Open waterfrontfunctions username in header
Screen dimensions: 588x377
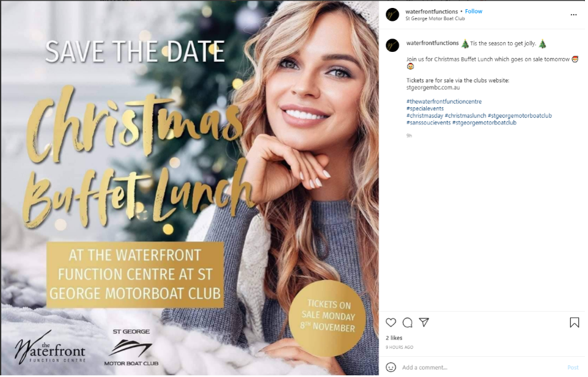point(432,12)
